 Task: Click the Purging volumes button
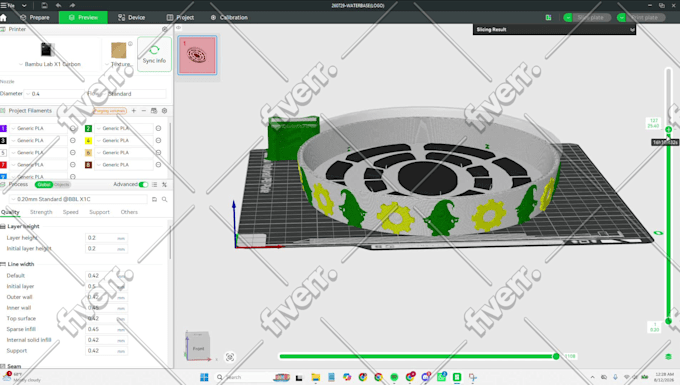(110, 111)
